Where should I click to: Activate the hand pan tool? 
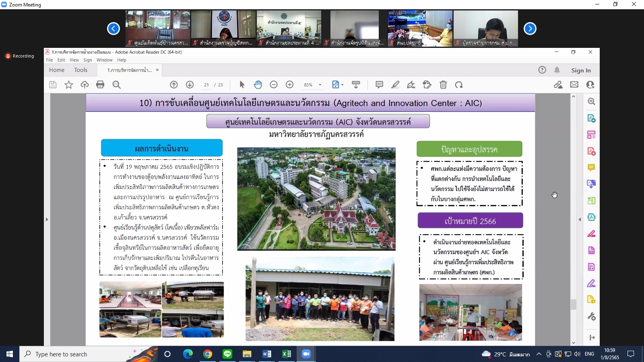pyautogui.click(x=258, y=85)
